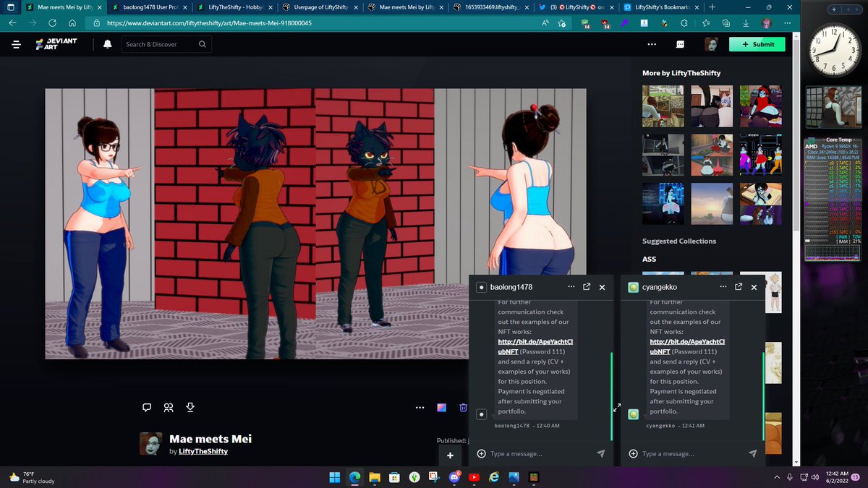Open the header three-dots menu

[x=652, y=44]
